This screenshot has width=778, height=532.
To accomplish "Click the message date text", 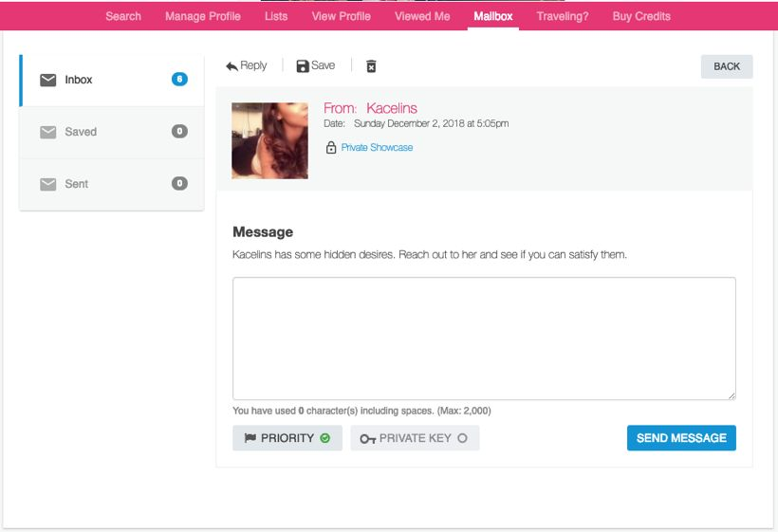I will pos(431,123).
